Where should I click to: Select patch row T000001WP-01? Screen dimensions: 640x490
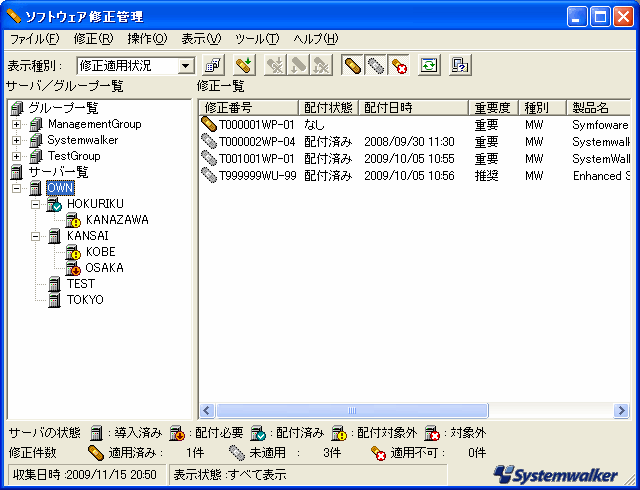point(415,125)
